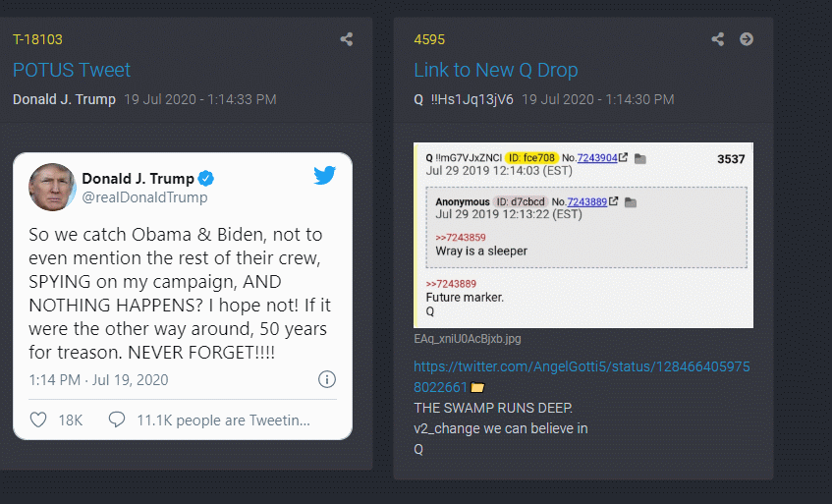This screenshot has width=832, height=504.
Task: Click the verified badge beside Donald J. Trump
Action: point(207,179)
